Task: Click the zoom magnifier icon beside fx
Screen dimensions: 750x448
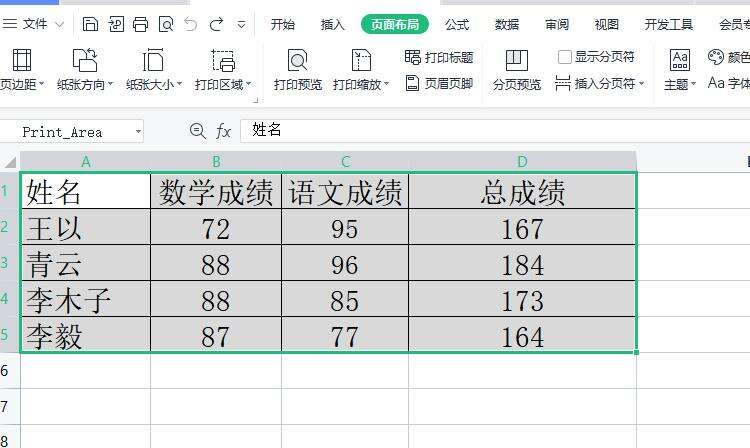Action: tap(198, 131)
